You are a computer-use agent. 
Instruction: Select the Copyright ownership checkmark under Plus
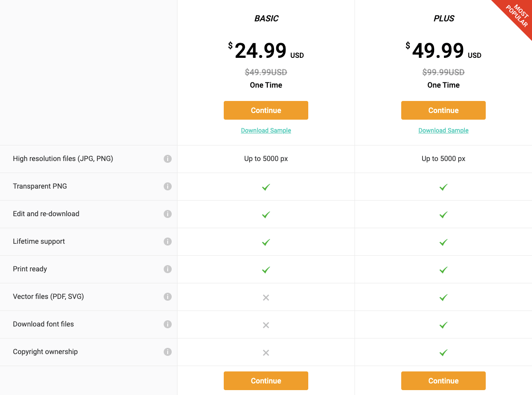443,352
